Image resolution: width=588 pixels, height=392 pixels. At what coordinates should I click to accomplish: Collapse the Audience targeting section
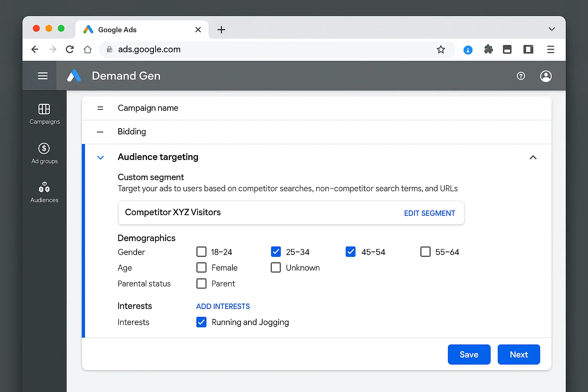pos(533,157)
